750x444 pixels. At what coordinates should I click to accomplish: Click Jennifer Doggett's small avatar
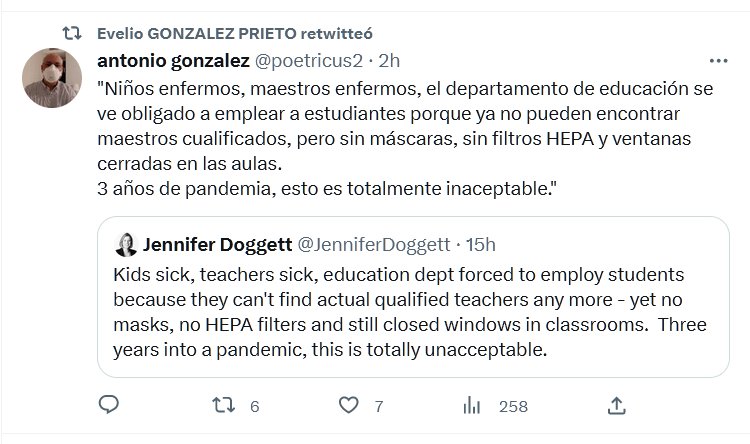(128, 244)
